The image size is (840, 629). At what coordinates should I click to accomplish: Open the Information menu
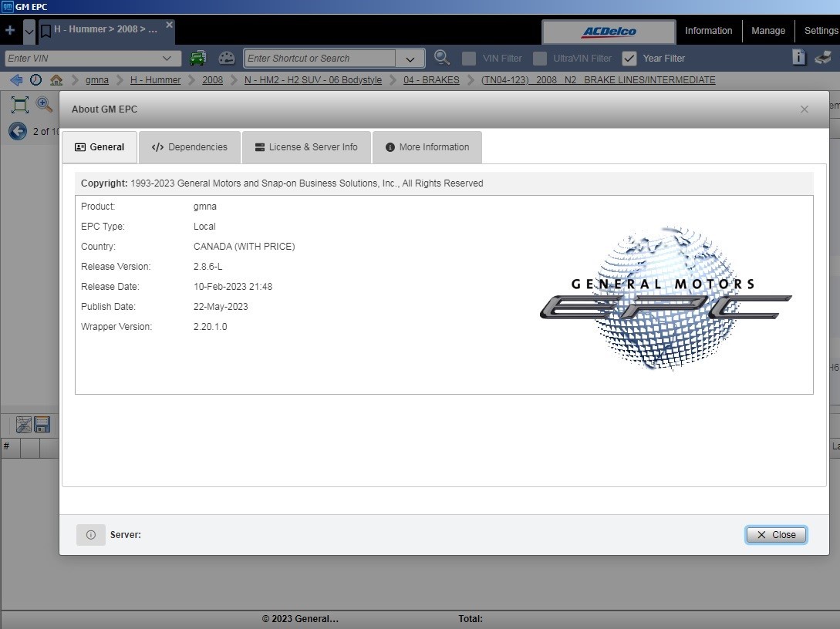coord(708,31)
